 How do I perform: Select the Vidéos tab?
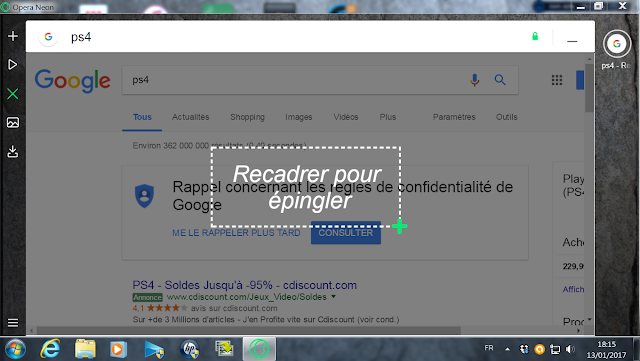point(346,117)
